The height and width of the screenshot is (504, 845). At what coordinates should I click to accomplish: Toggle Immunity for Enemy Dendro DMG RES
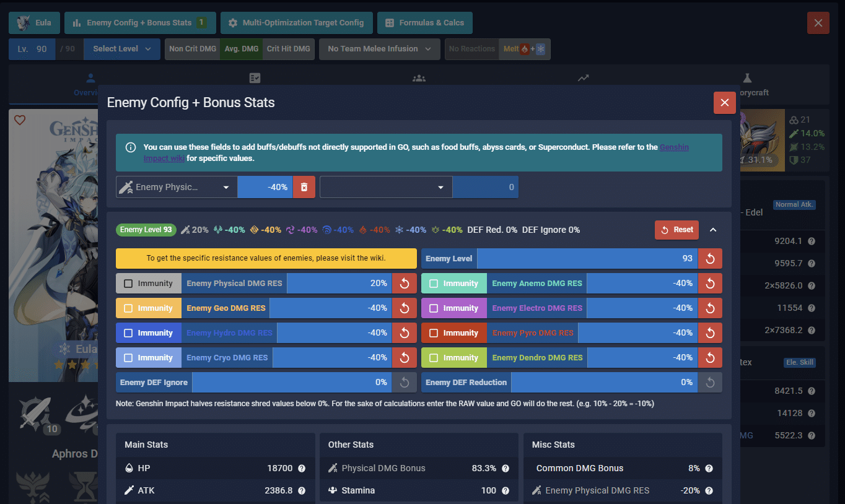pos(435,357)
